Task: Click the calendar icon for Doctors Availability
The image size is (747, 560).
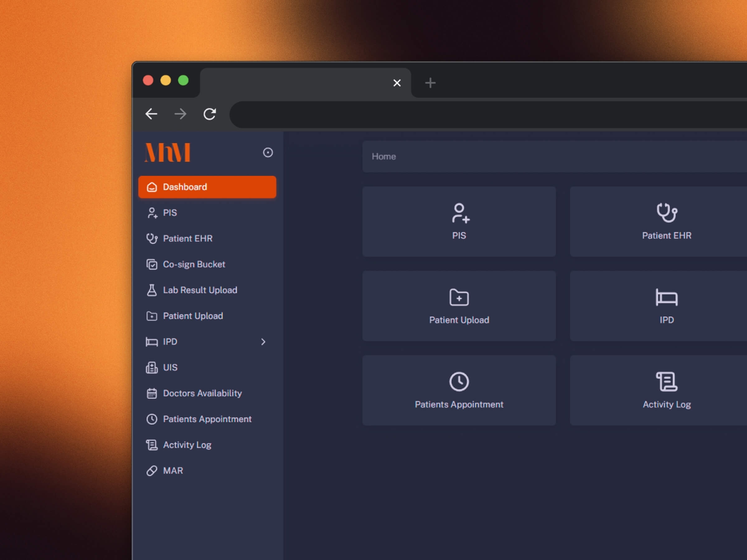Action: click(152, 393)
